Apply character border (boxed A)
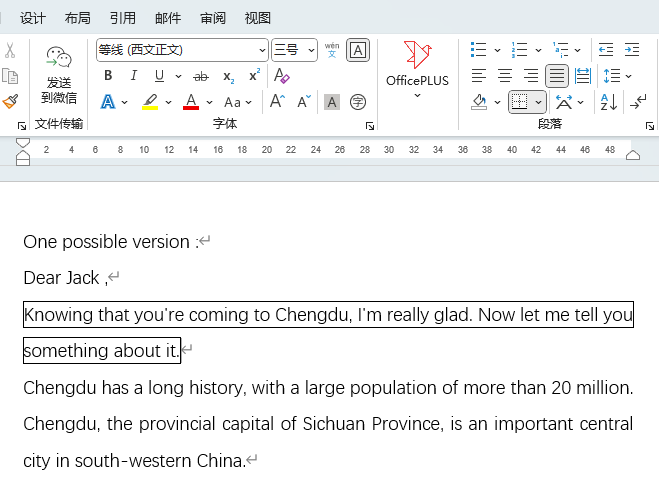The width and height of the screenshot is (659, 480). [358, 50]
